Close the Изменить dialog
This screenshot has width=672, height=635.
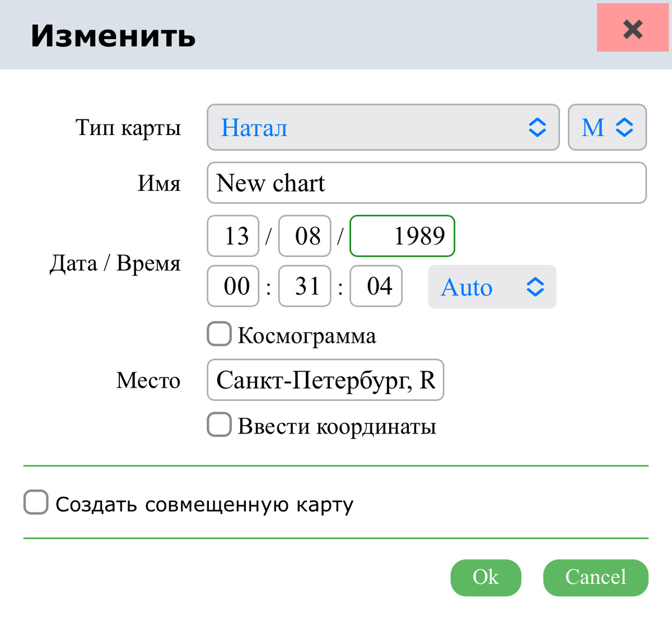pos(632,29)
